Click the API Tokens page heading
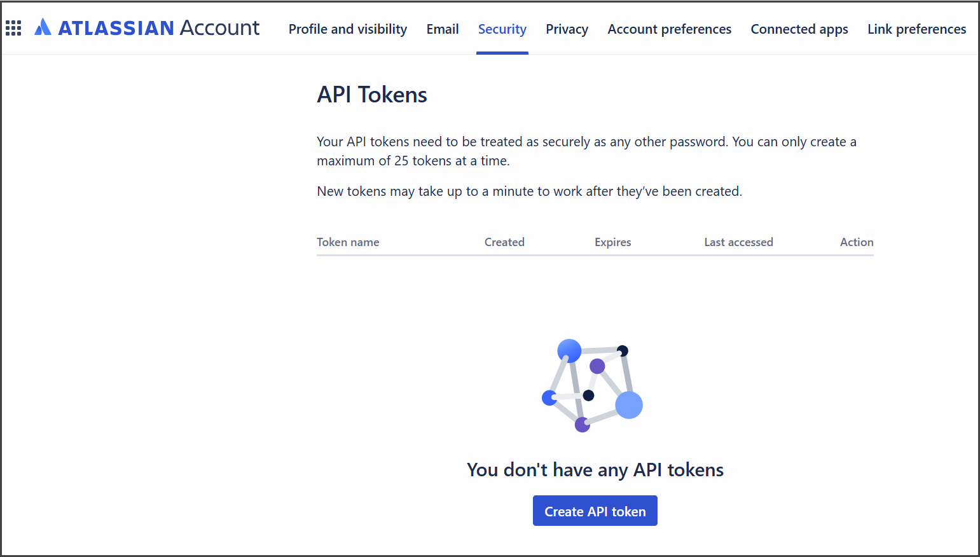This screenshot has height=557, width=980. [372, 95]
